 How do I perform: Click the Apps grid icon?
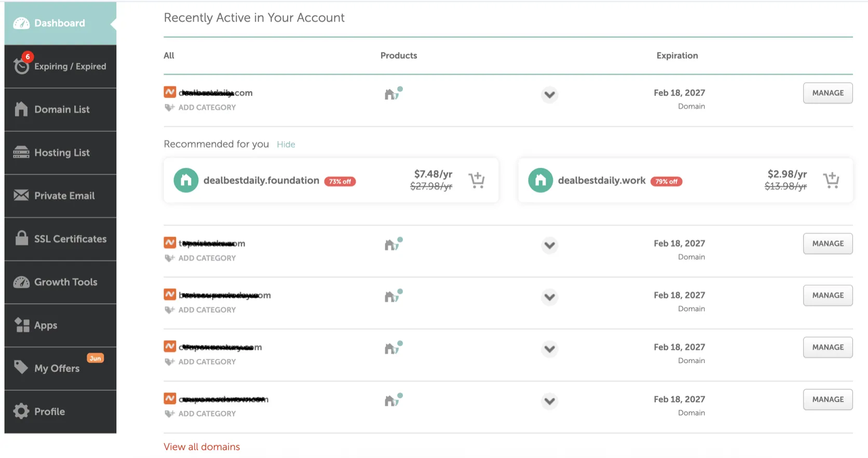point(22,325)
